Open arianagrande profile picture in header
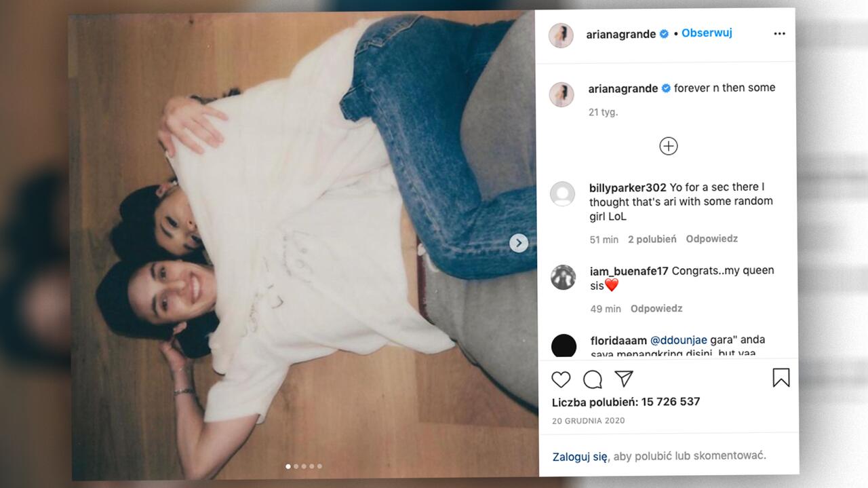 click(x=561, y=35)
